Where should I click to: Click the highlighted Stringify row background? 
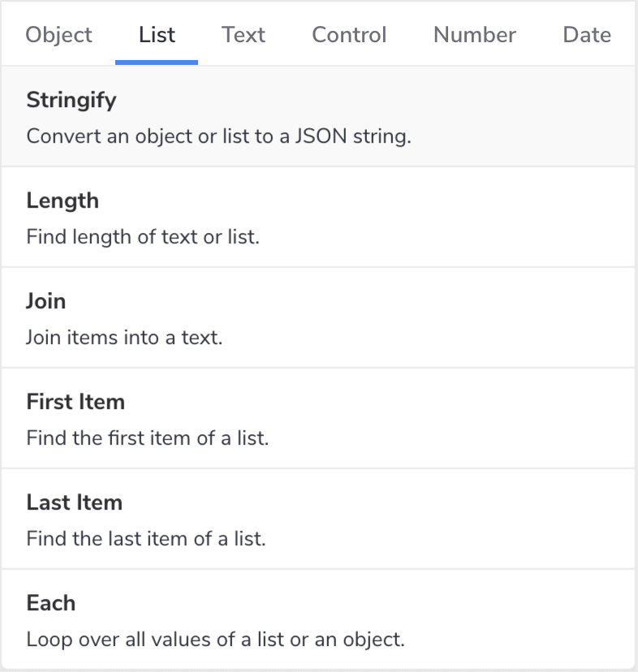pyautogui.click(x=519, y=116)
